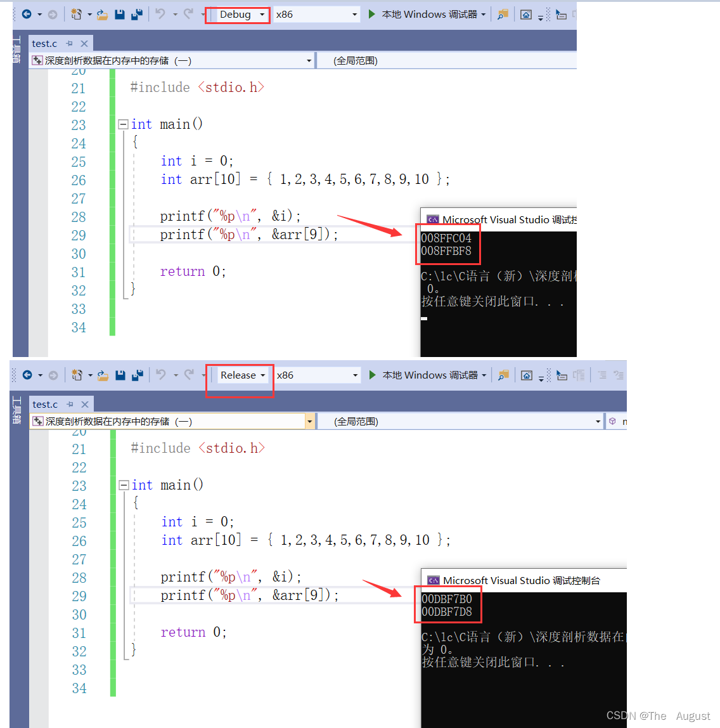
Task: Click redo icon in lower toolbar
Action: (x=189, y=375)
